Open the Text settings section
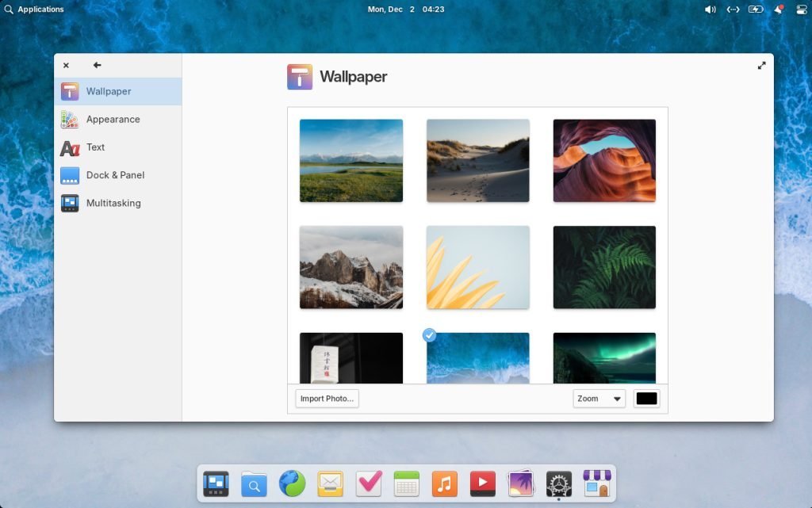This screenshot has width=812, height=508. (x=95, y=147)
